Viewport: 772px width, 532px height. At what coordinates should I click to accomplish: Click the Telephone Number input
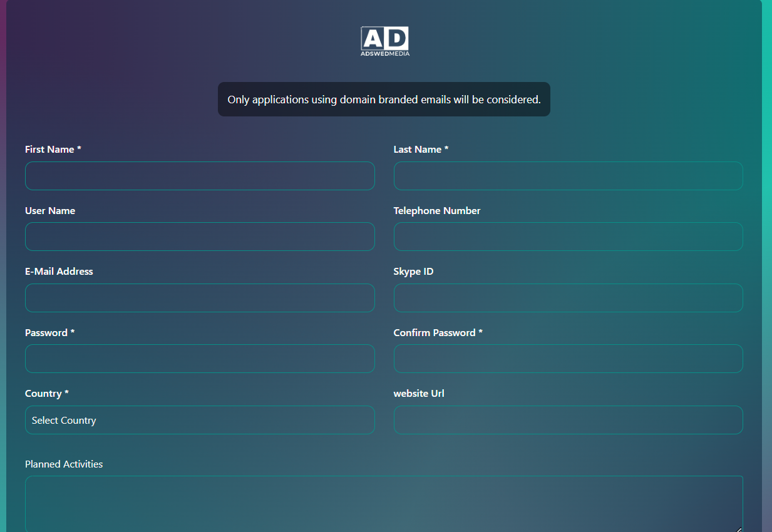(568, 237)
